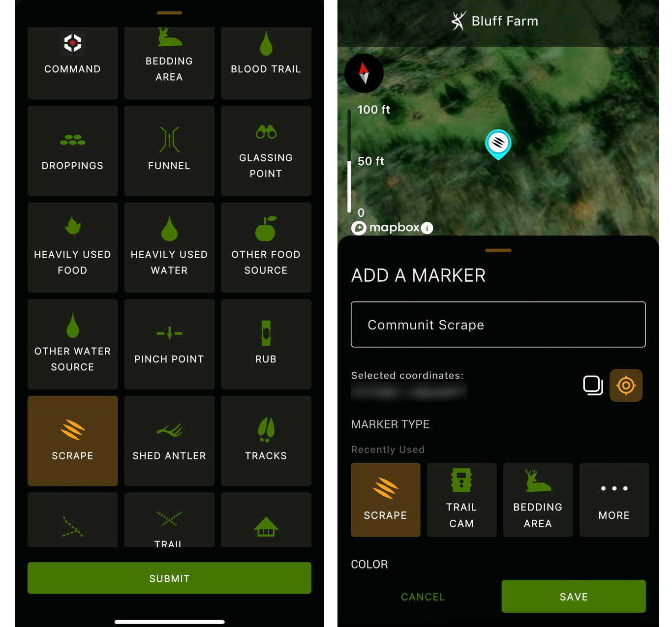Submit the marker type selection
Viewport: 672px width, 627px height.
pyautogui.click(x=169, y=578)
